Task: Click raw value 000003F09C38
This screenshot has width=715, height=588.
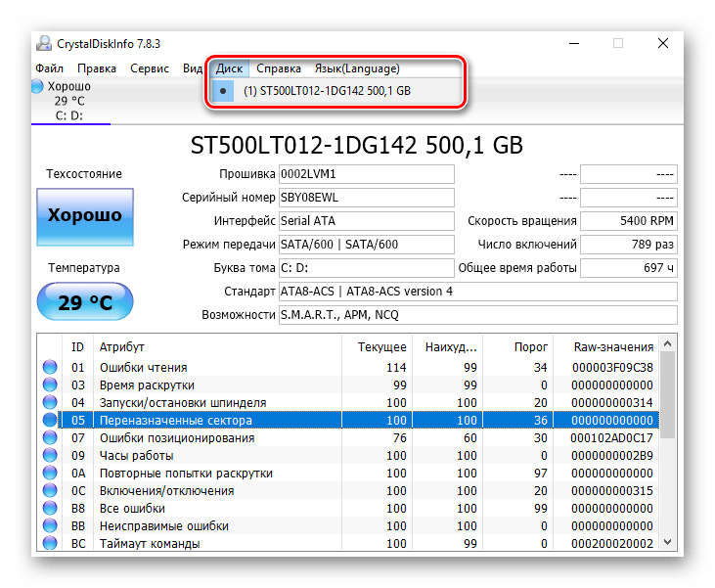Action: 612,367
